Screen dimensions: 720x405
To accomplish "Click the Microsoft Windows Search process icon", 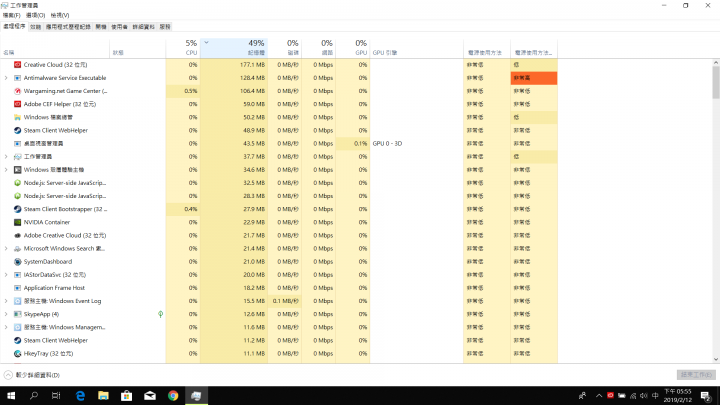I will tap(17, 248).
